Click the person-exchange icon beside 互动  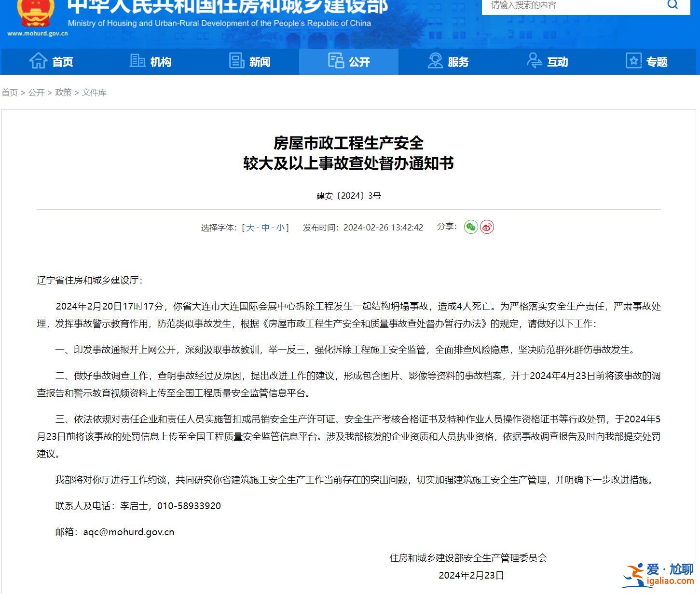(x=534, y=61)
